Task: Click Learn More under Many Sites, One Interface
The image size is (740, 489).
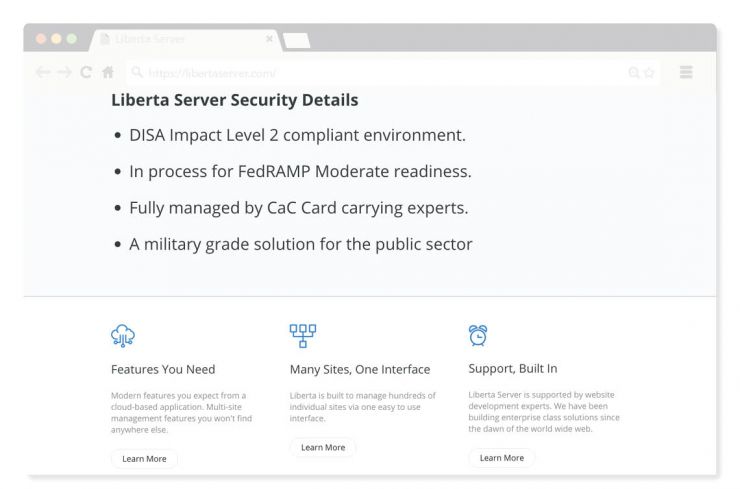Action: click(x=323, y=447)
